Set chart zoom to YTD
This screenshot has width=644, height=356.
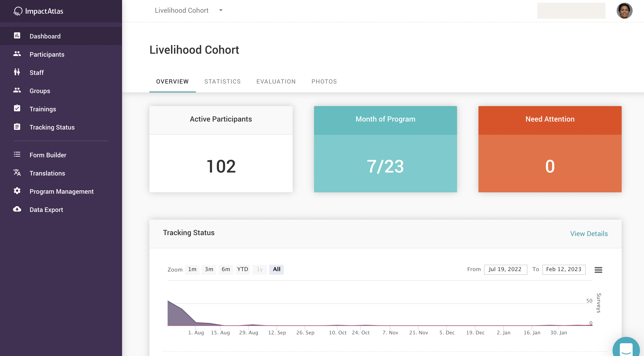[x=243, y=269]
